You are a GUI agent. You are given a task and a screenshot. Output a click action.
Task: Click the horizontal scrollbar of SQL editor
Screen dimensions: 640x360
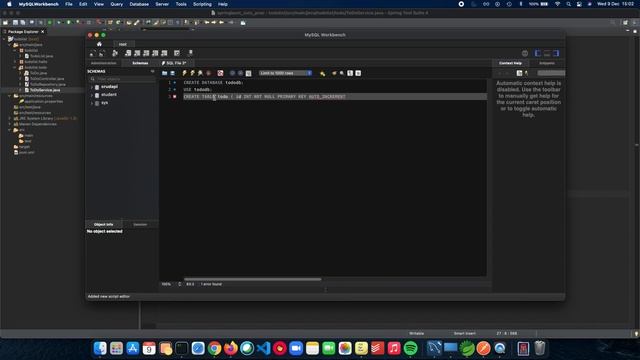pos(252,279)
